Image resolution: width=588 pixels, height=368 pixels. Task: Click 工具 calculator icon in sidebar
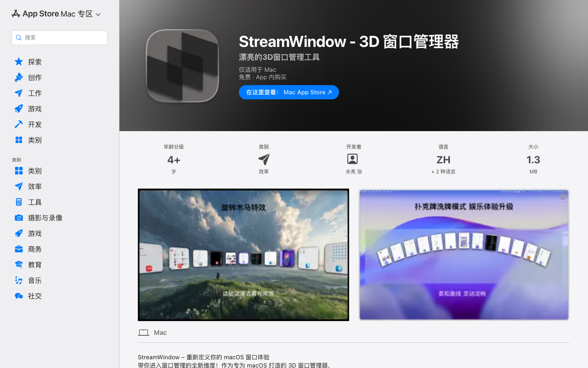[19, 202]
